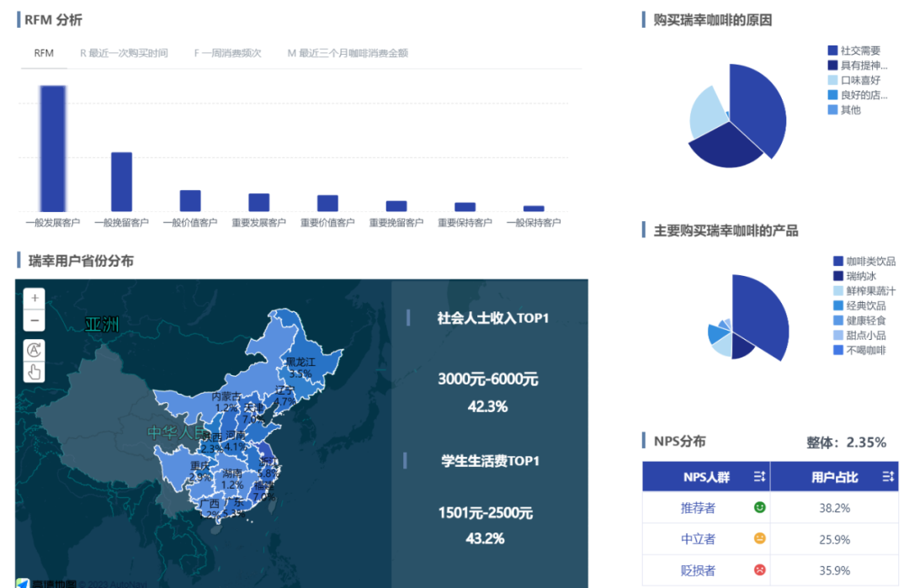Image resolution: width=909 pixels, height=588 pixels.
Task: Toggle 瑞纳冰 legend entry
Action: (x=854, y=276)
